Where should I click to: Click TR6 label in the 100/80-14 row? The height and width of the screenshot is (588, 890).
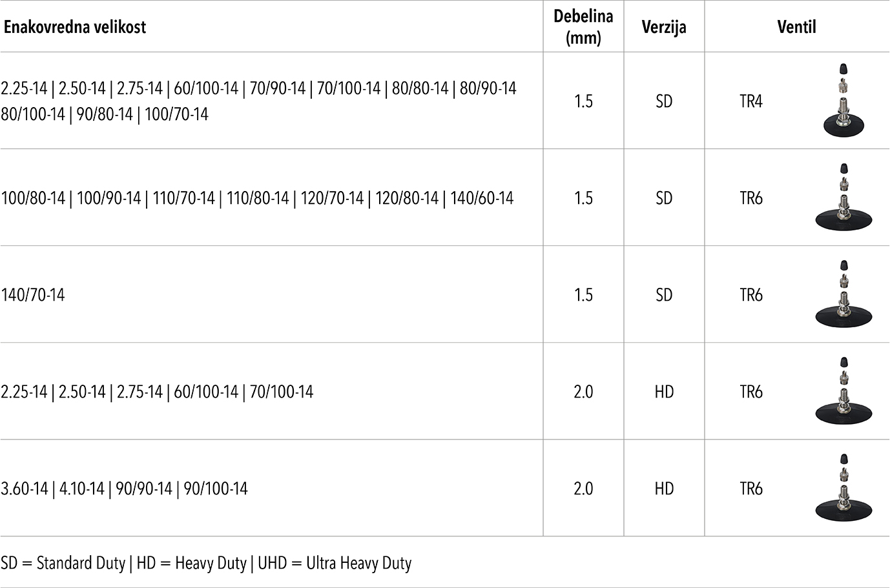click(x=751, y=198)
